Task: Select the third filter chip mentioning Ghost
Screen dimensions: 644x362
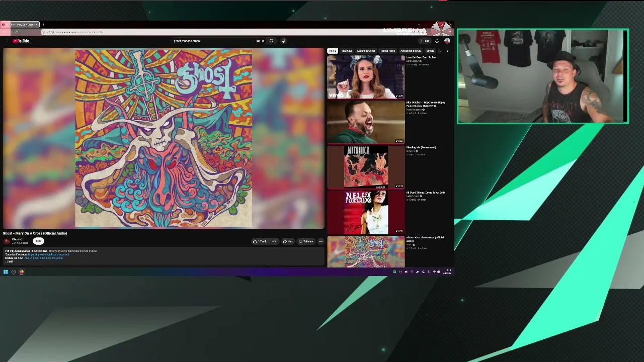Action: click(366, 51)
